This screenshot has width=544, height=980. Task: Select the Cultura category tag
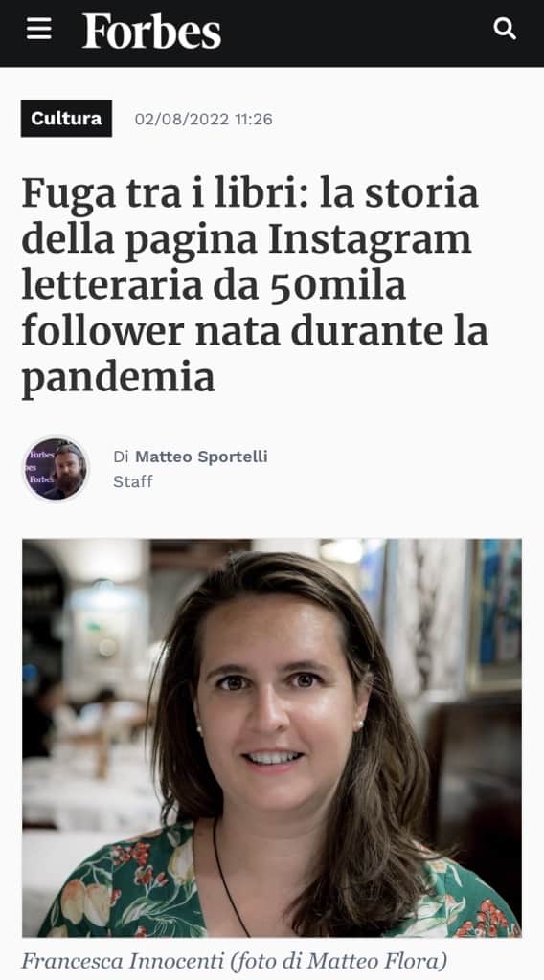(x=66, y=118)
